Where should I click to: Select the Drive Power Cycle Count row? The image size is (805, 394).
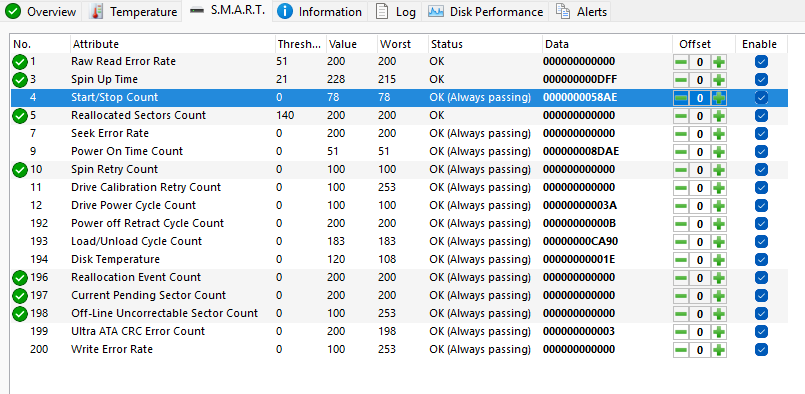399,205
